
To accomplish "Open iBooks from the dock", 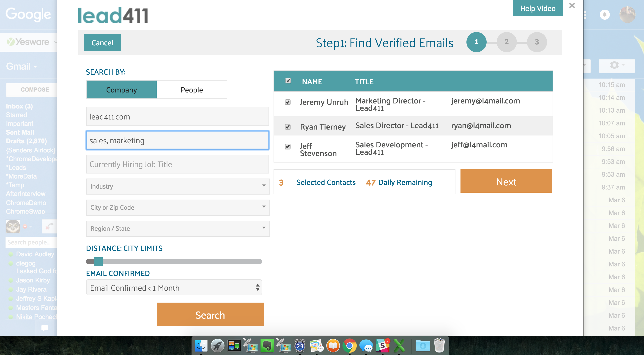I will point(333,346).
